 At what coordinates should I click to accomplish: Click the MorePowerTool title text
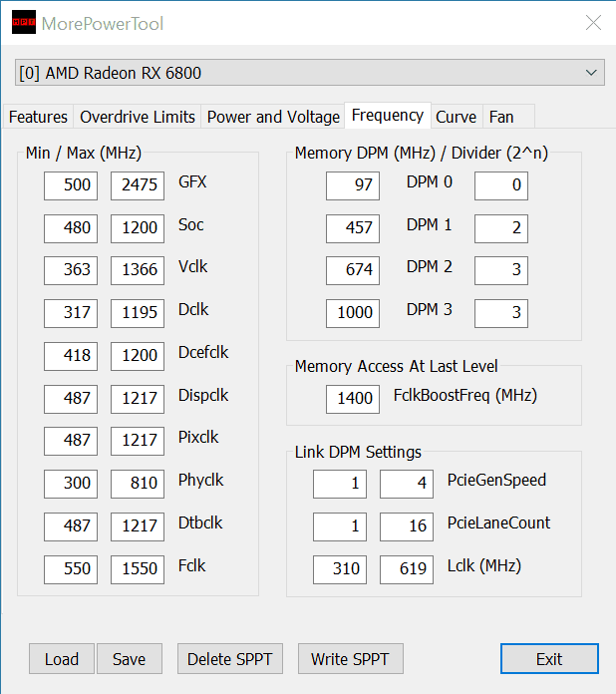(x=103, y=24)
